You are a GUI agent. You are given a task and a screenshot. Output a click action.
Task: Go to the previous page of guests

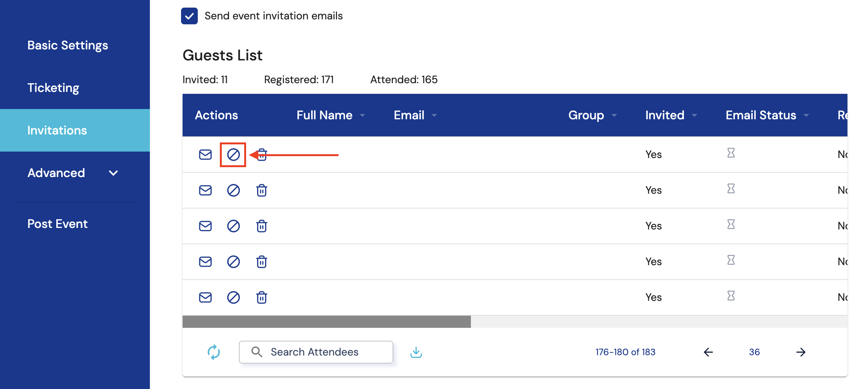[708, 352]
